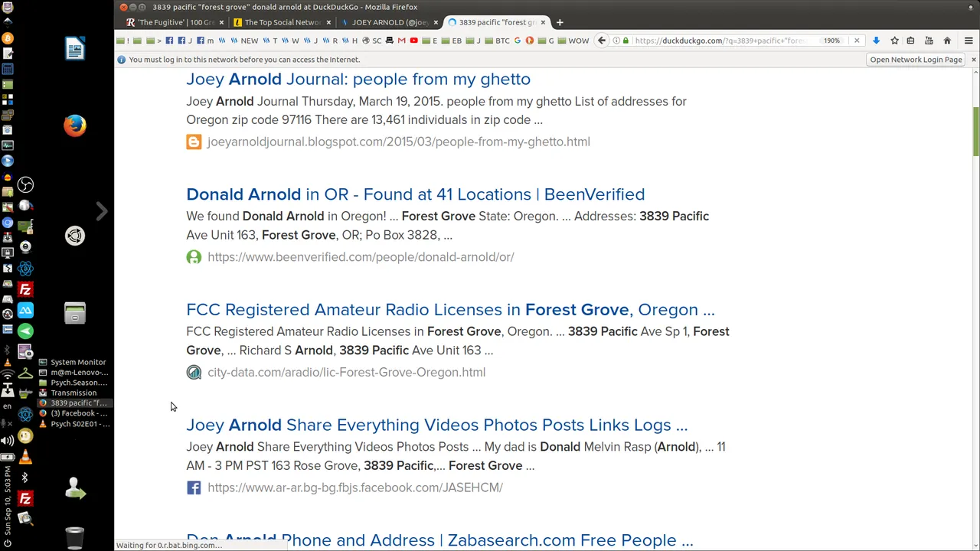Launch Firefox from the desktop icon
The width and height of the screenshot is (980, 551).
point(74,126)
